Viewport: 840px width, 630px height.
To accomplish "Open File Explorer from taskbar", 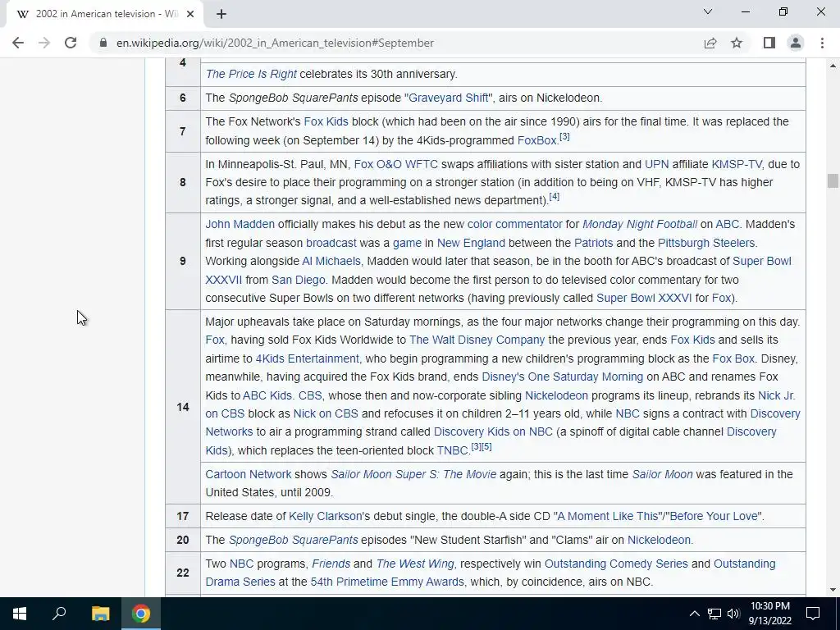I will (x=100, y=614).
